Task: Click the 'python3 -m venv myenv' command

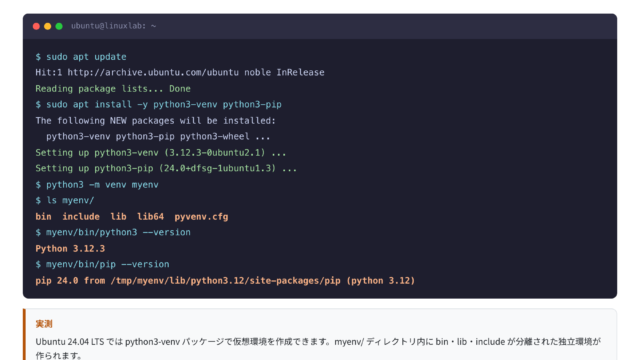Action: click(x=97, y=184)
